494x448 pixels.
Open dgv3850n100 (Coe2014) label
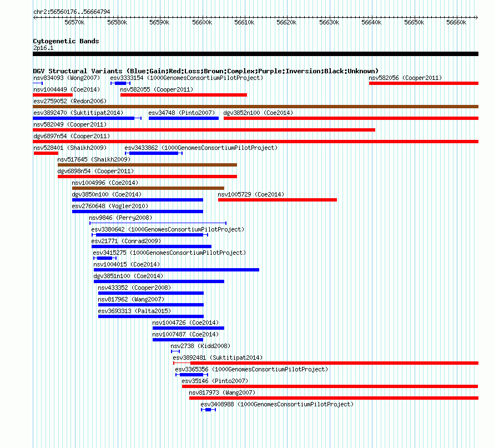107,194
